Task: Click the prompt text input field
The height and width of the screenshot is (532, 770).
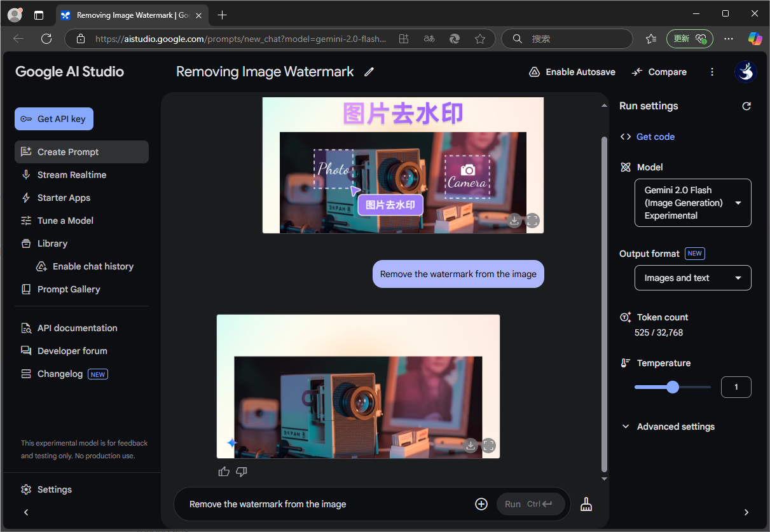Action: (324, 504)
